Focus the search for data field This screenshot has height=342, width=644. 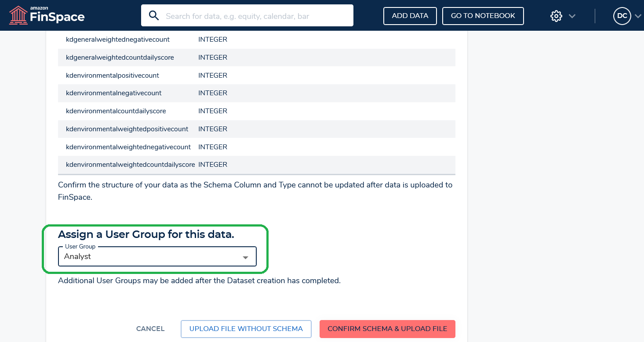click(x=247, y=16)
